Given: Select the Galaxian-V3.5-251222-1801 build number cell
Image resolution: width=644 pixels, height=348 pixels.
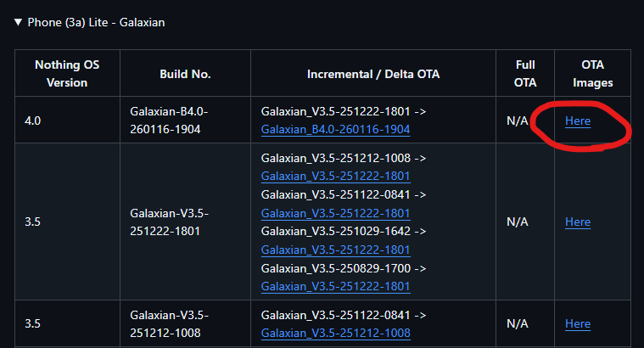Looking at the screenshot, I should [185, 222].
